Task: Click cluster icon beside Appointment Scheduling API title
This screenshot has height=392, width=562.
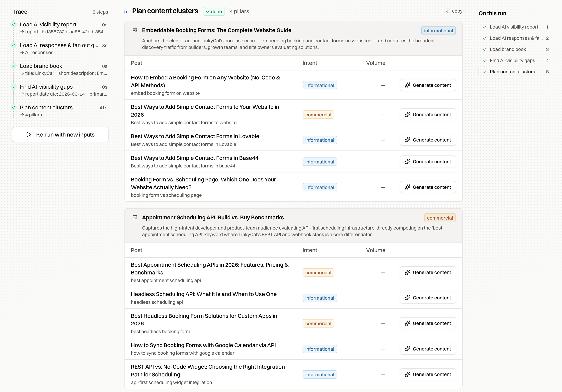Action: [135, 217]
